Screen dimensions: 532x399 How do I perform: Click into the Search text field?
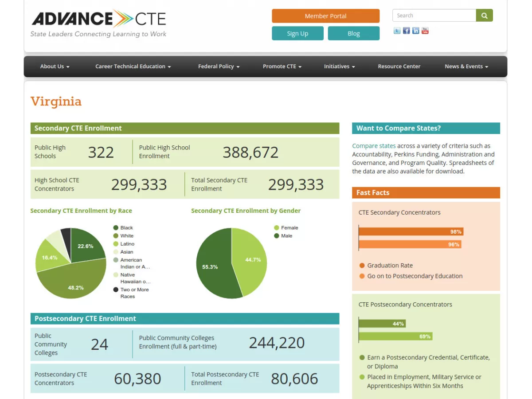point(434,16)
